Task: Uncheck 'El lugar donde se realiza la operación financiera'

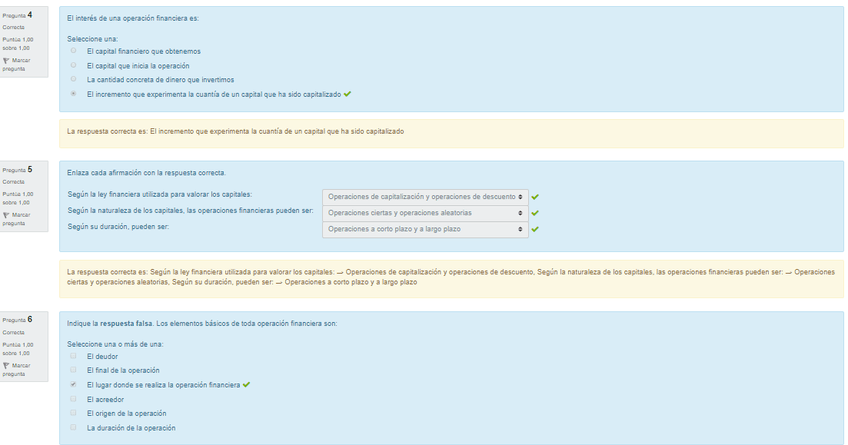Action: [x=73, y=384]
